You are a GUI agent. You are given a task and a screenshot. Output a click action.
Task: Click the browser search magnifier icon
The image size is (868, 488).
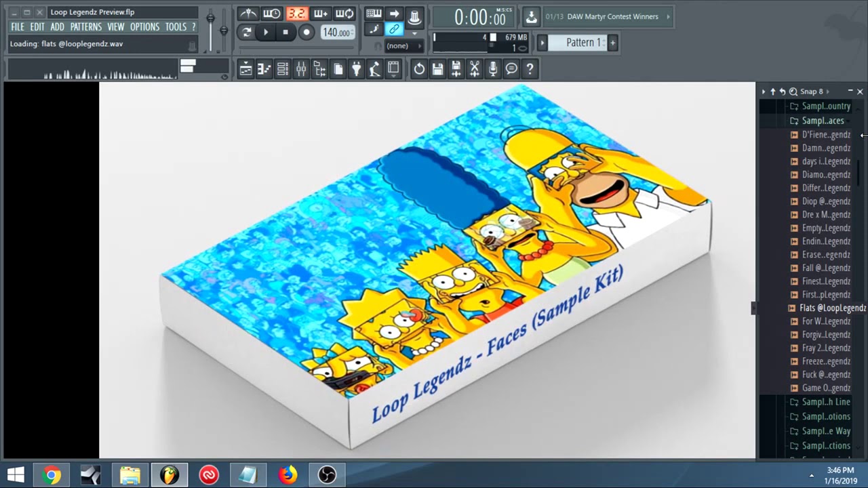793,91
